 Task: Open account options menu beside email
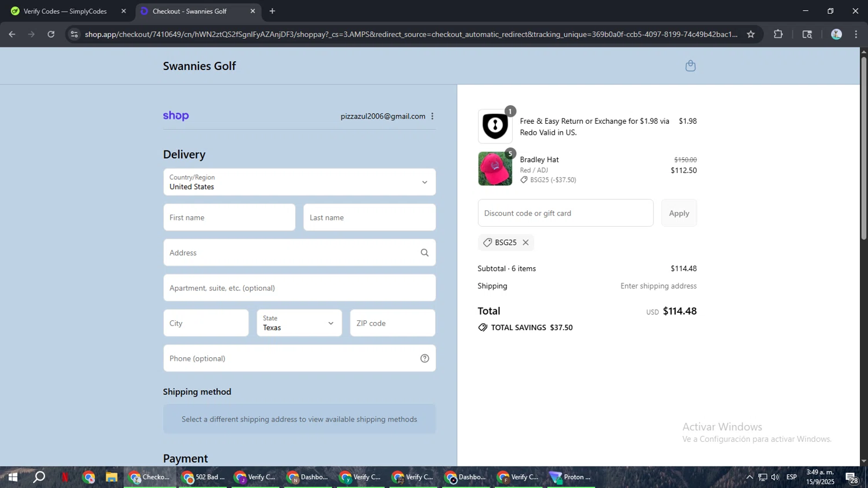coord(432,116)
